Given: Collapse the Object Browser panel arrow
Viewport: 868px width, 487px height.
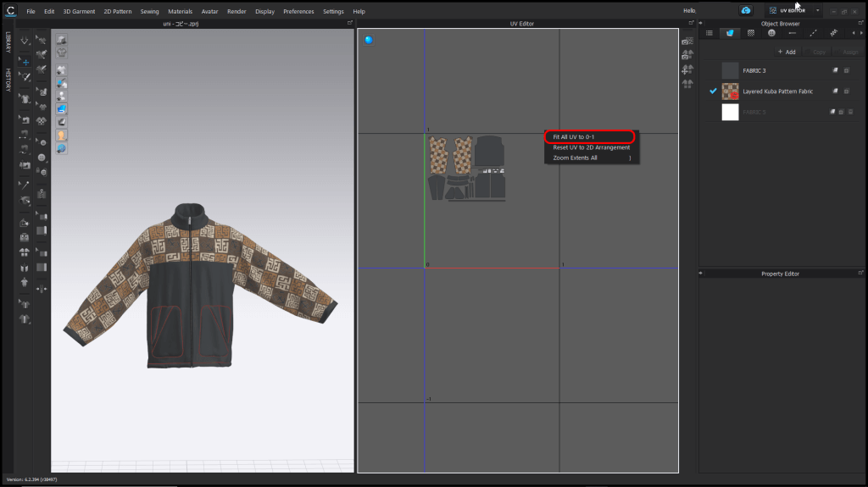Looking at the screenshot, I should click(701, 23).
